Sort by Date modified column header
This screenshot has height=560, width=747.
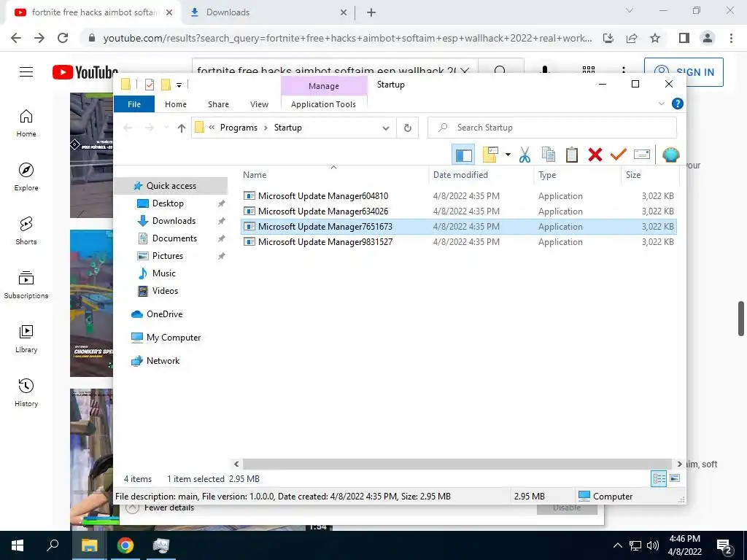click(461, 175)
